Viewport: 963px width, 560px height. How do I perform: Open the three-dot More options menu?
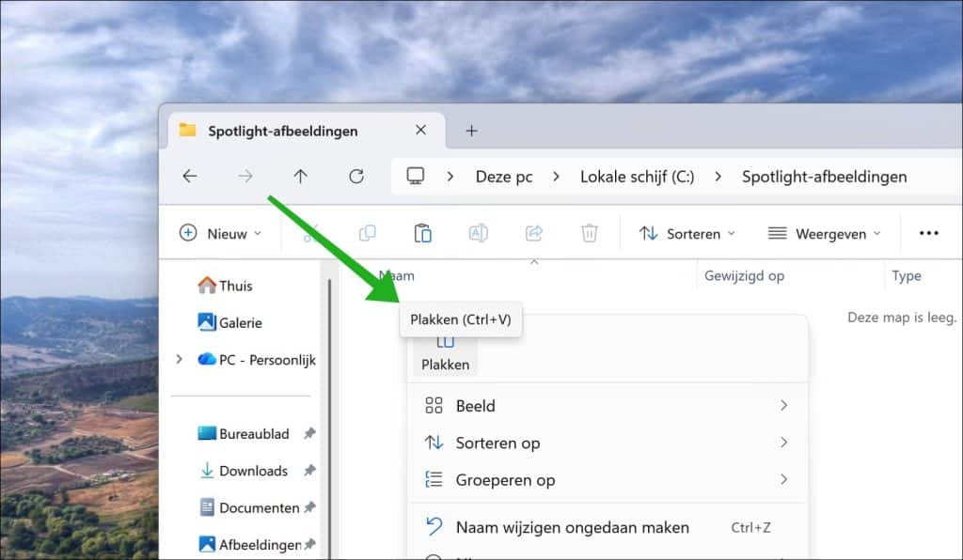pos(929,233)
